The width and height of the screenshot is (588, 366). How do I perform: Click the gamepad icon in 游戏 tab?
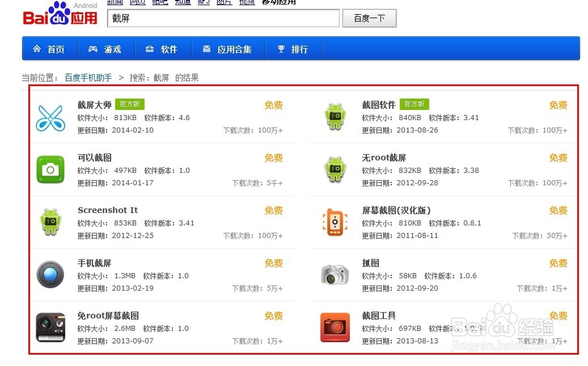click(93, 49)
